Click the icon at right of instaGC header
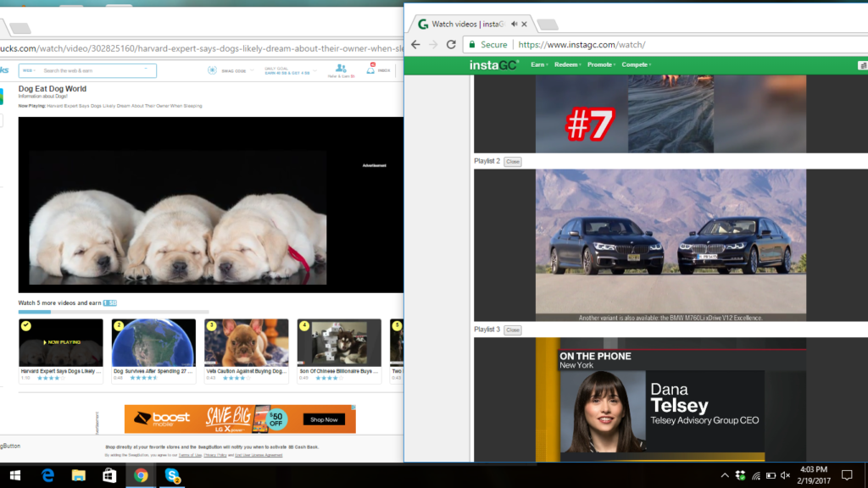 coord(862,65)
